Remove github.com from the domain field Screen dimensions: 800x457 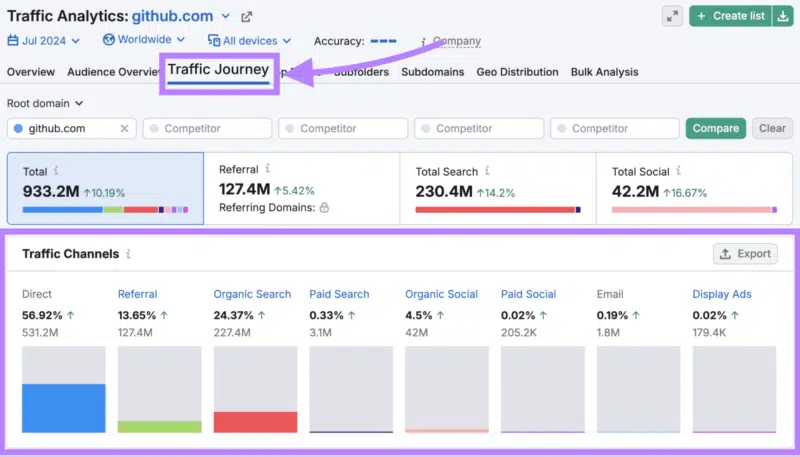point(124,129)
